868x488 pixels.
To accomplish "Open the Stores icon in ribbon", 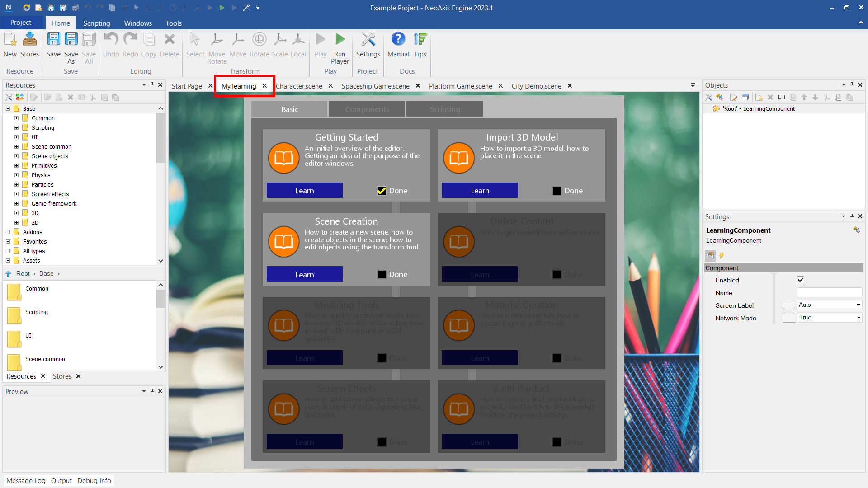I will tap(29, 40).
